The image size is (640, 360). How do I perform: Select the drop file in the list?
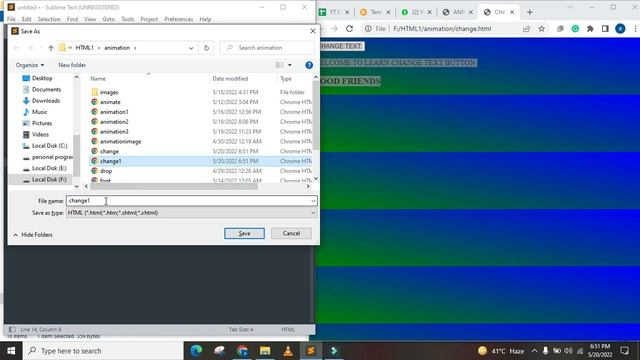106,171
